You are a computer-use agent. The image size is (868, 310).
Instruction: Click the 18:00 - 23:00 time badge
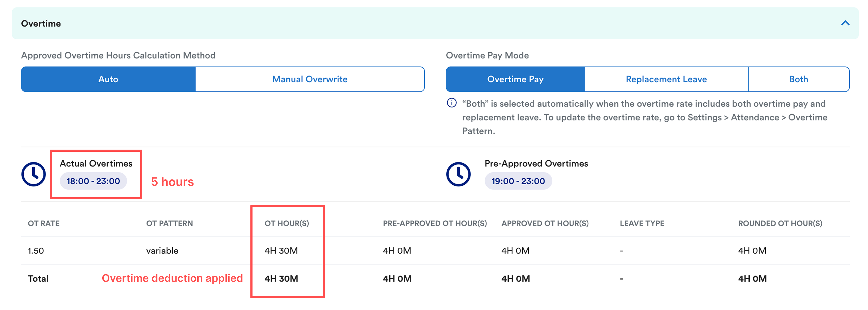tap(93, 181)
